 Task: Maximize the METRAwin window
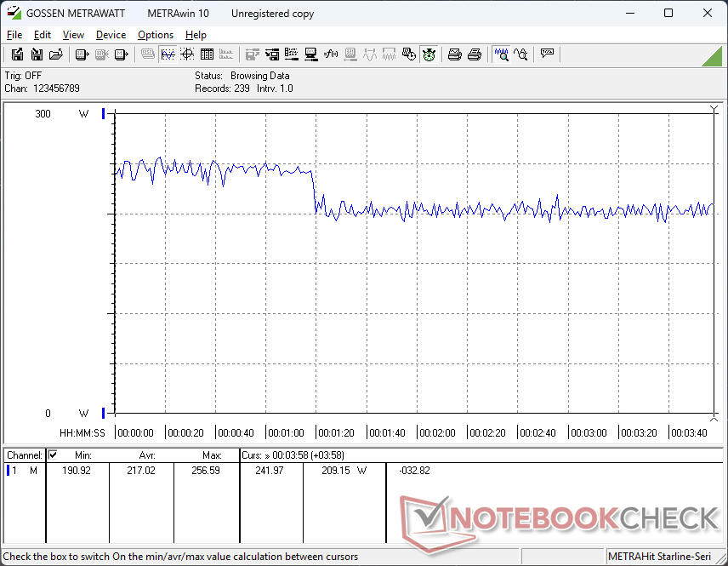point(668,13)
